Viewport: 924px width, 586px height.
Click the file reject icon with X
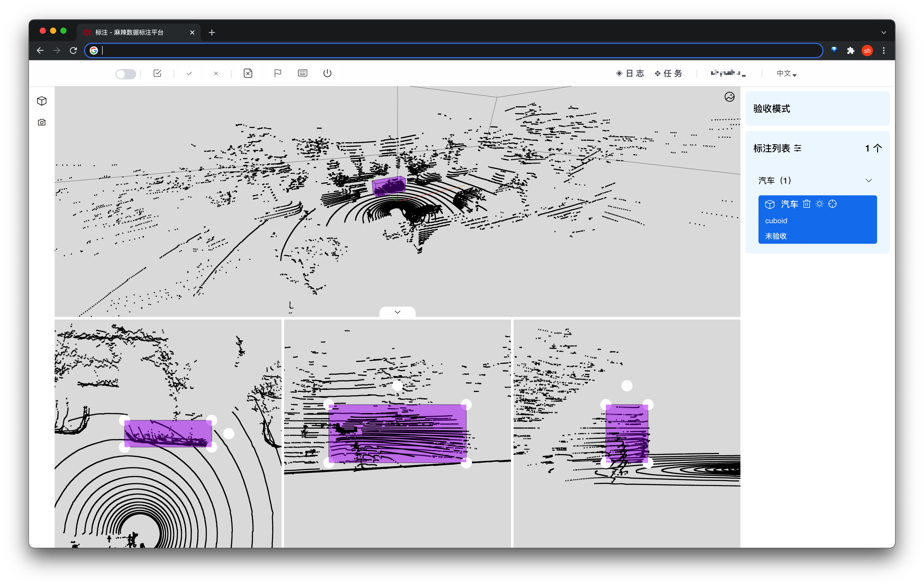248,73
